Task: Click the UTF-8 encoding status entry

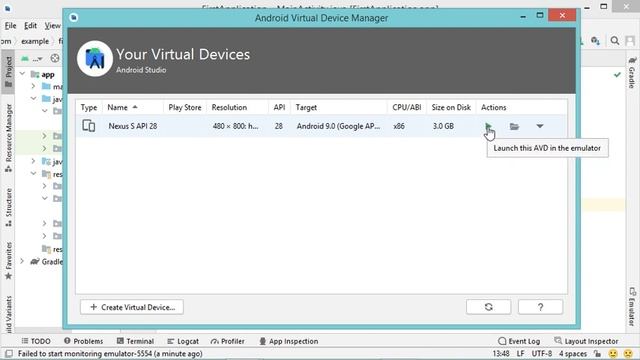Action: pos(542,353)
